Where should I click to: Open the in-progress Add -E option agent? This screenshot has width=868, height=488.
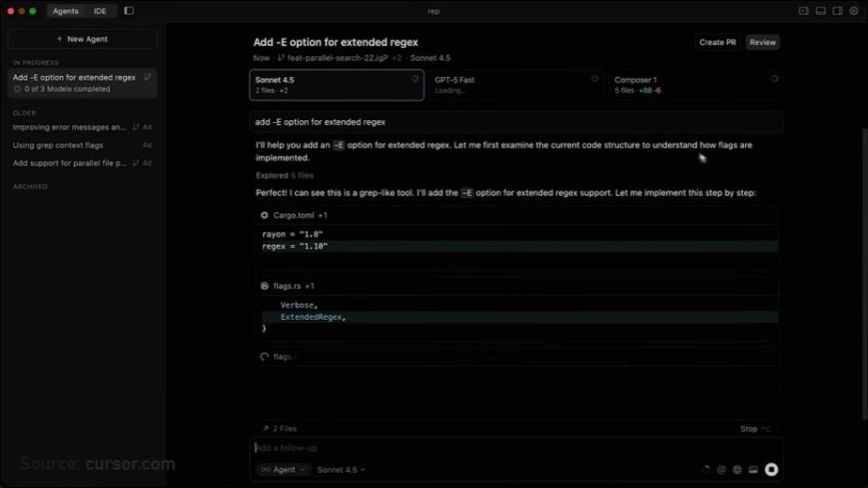tap(83, 83)
